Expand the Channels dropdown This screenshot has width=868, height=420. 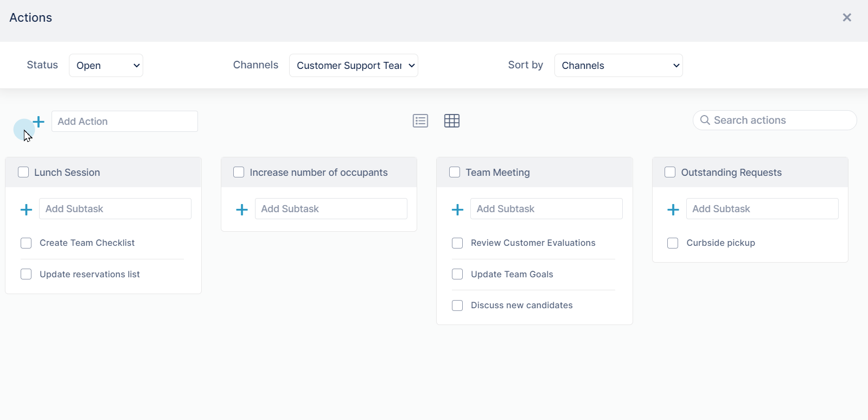click(354, 65)
